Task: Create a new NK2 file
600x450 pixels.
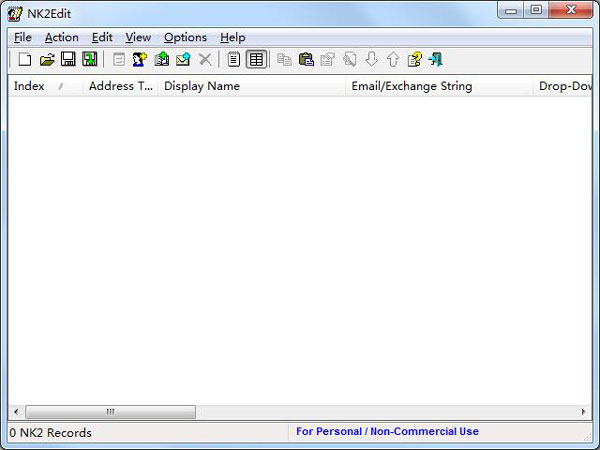Action: pos(25,60)
